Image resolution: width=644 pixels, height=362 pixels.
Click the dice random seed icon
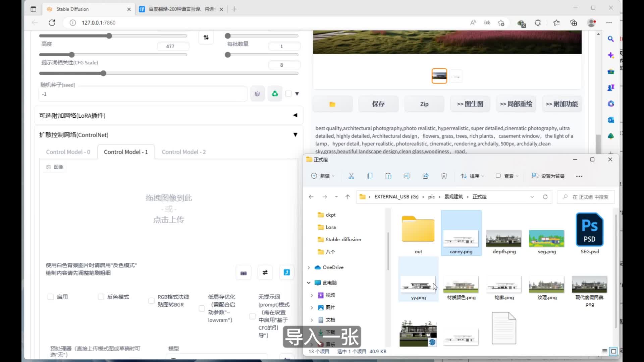click(x=257, y=94)
